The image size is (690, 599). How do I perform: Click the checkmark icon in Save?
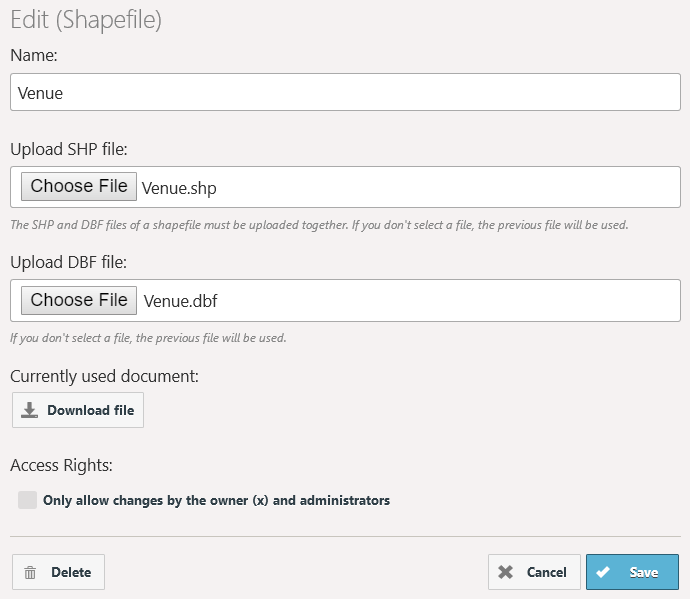click(x=603, y=572)
